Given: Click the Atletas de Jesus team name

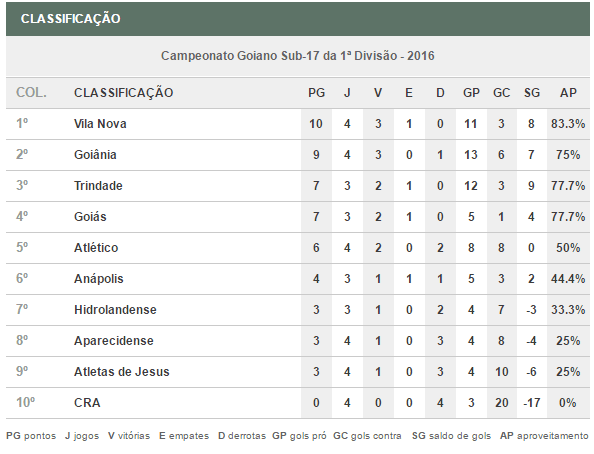Looking at the screenshot, I should [122, 372].
